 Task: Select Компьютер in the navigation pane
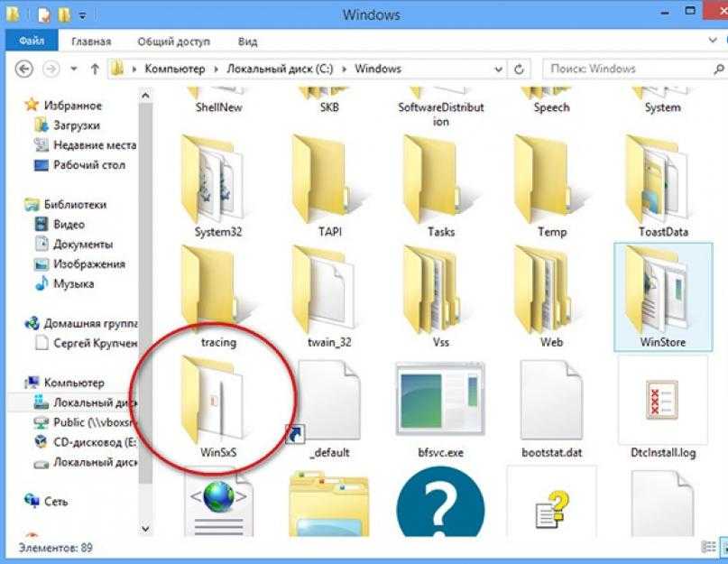[x=74, y=383]
